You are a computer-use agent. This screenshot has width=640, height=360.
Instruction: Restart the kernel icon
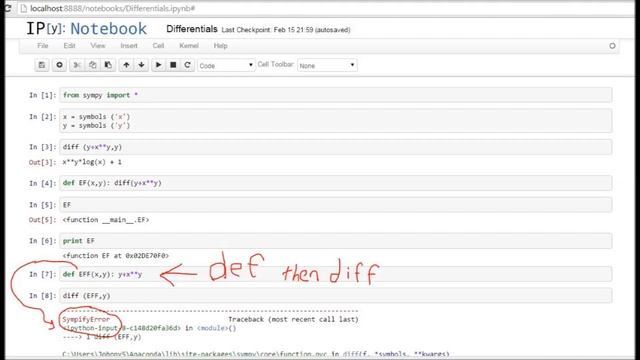pos(187,65)
